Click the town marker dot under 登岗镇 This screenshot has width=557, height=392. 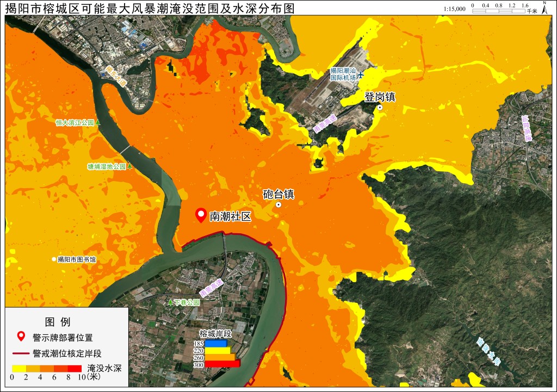pyautogui.click(x=380, y=107)
